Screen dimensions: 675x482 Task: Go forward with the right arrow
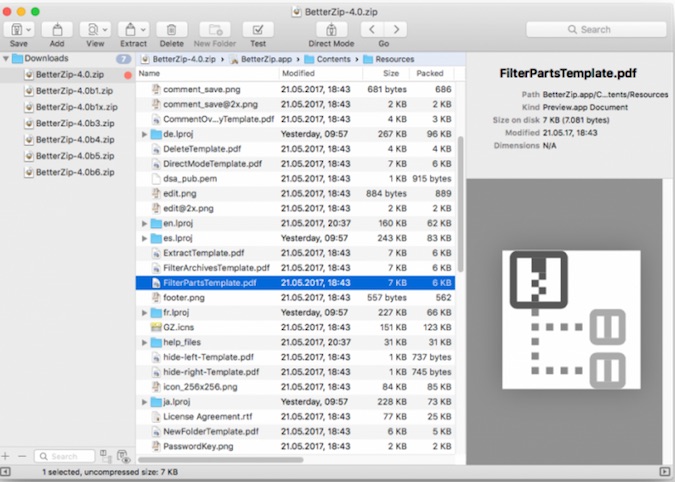pos(396,30)
